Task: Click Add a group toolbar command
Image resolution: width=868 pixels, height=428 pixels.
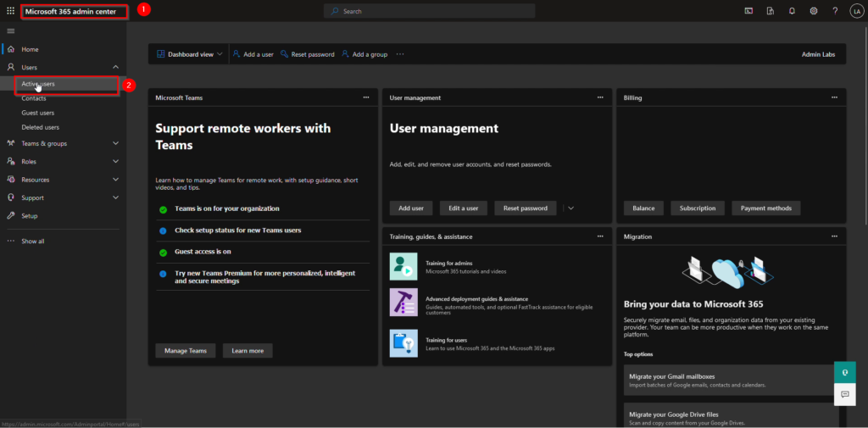Action: [x=364, y=54]
